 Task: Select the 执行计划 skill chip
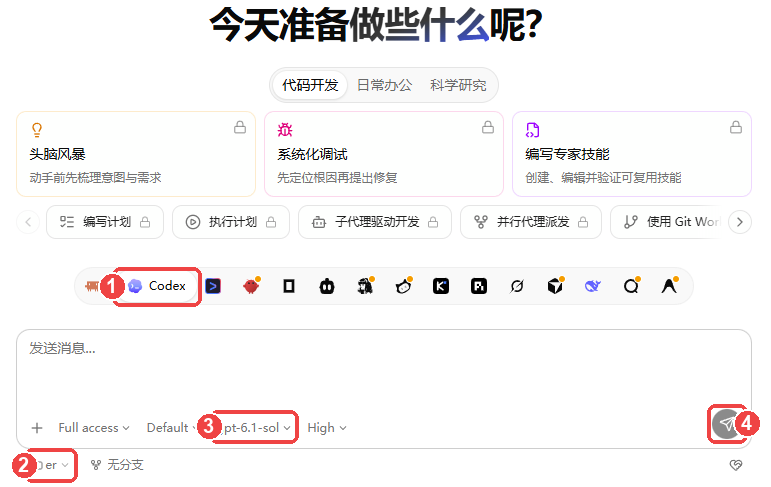pyautogui.click(x=231, y=222)
